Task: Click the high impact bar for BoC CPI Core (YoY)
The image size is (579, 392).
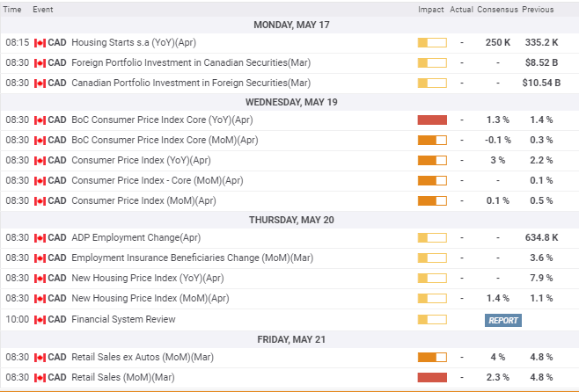Action: coord(432,120)
